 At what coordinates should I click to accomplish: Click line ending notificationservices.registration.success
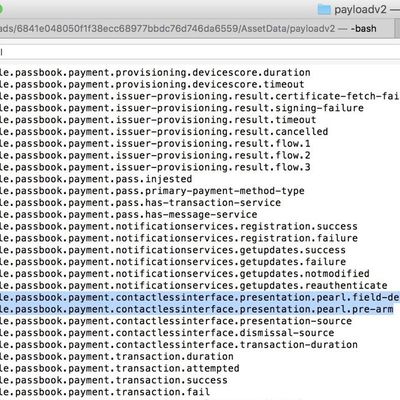click(179, 226)
